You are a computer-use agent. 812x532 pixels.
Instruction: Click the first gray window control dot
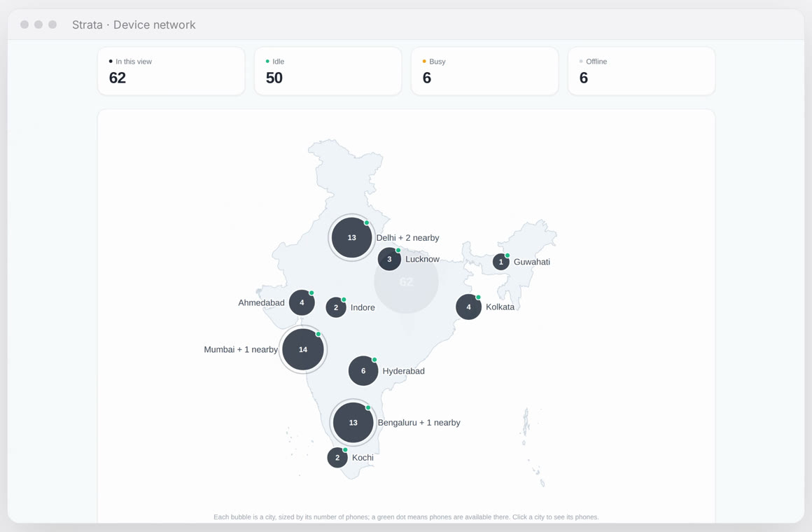(24, 24)
